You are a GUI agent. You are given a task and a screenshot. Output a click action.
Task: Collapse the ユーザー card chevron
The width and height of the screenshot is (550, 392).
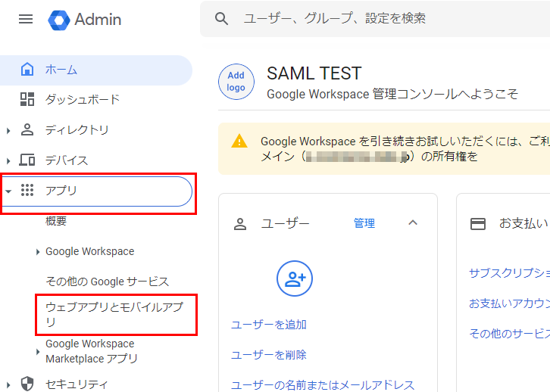413,222
